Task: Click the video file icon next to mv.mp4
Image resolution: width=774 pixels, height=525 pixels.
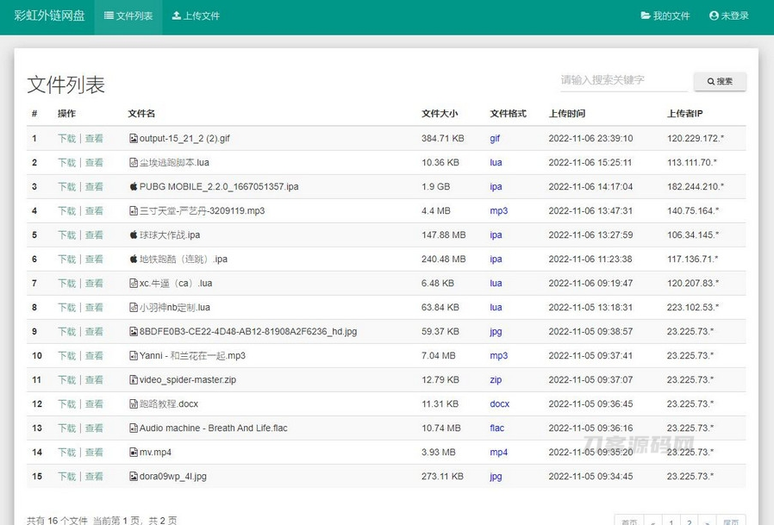Action: pyautogui.click(x=133, y=452)
